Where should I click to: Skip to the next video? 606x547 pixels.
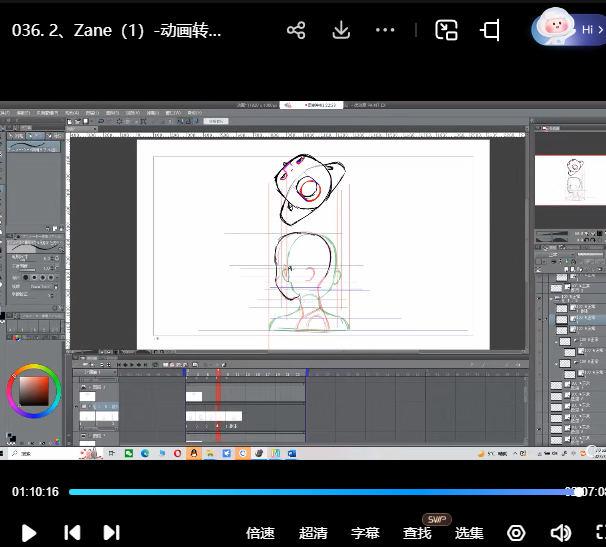coord(112,533)
